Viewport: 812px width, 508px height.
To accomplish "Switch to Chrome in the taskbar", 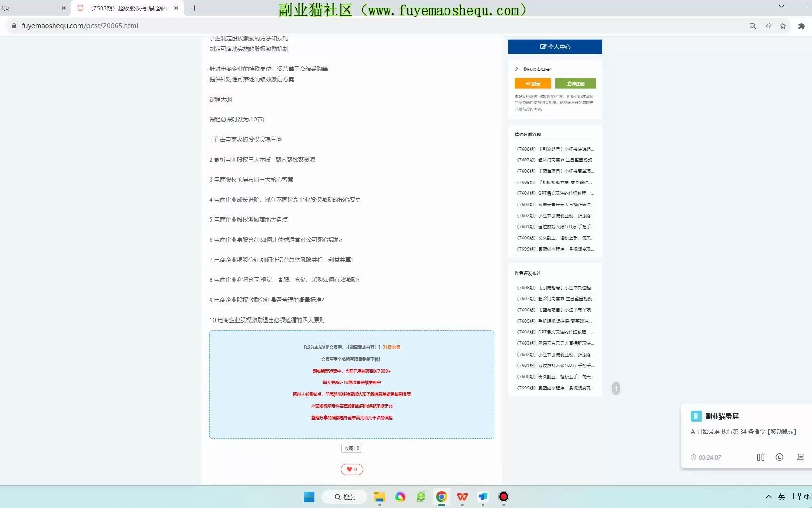I will coord(441,497).
